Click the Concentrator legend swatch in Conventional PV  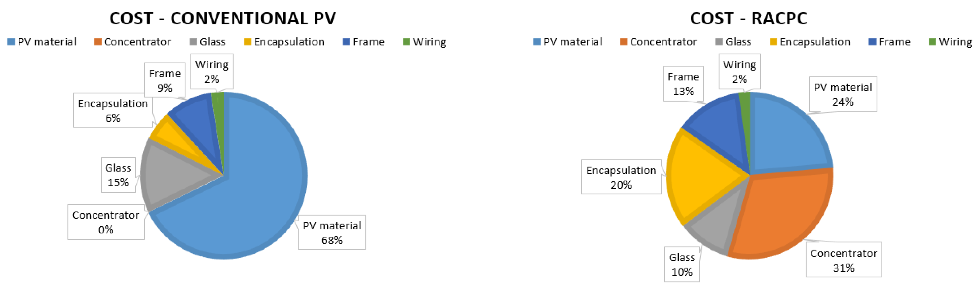pyautogui.click(x=98, y=42)
